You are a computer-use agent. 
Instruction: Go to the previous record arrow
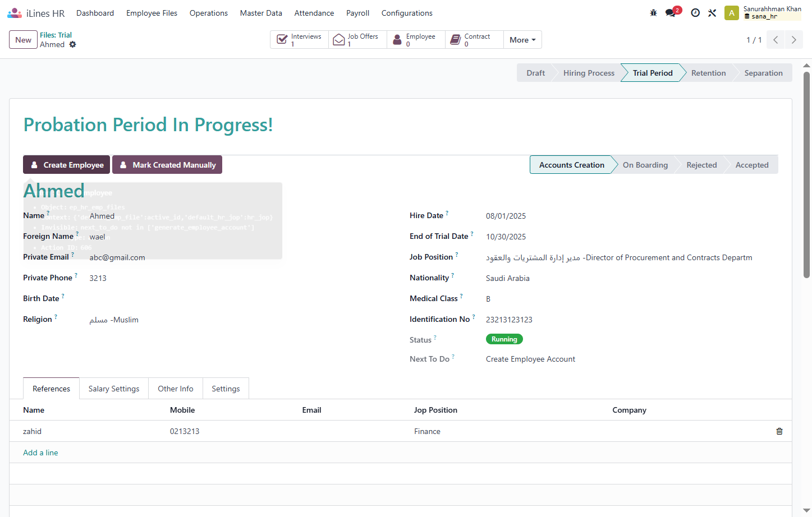coord(776,40)
